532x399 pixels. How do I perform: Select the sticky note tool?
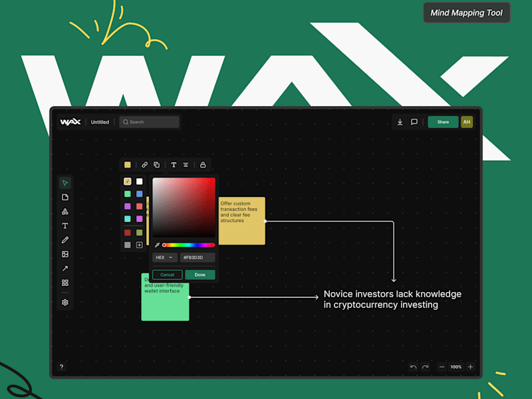[x=65, y=198]
